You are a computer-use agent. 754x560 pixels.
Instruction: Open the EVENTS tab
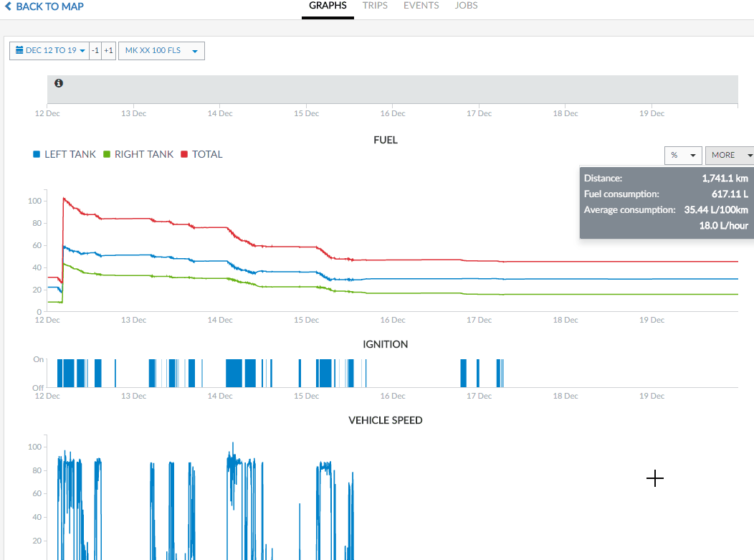tap(421, 6)
